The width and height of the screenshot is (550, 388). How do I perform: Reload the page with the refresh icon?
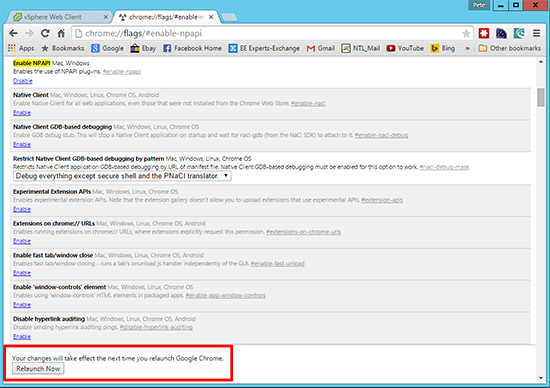(x=45, y=33)
